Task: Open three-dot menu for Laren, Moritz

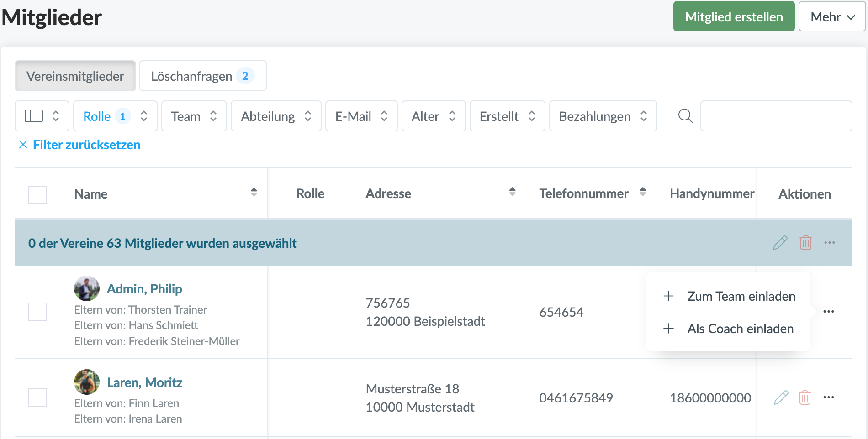Action: pyautogui.click(x=828, y=397)
